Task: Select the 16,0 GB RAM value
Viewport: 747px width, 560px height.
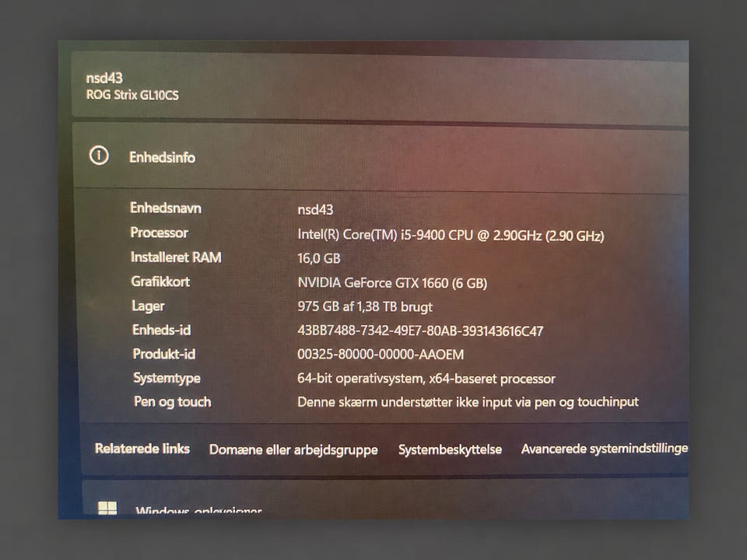Action: pos(319,258)
